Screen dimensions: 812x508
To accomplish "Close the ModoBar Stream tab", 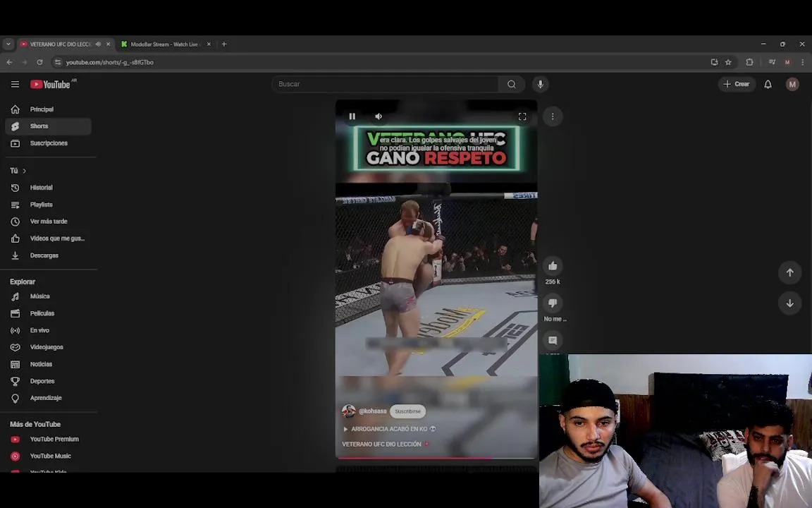I will (209, 44).
